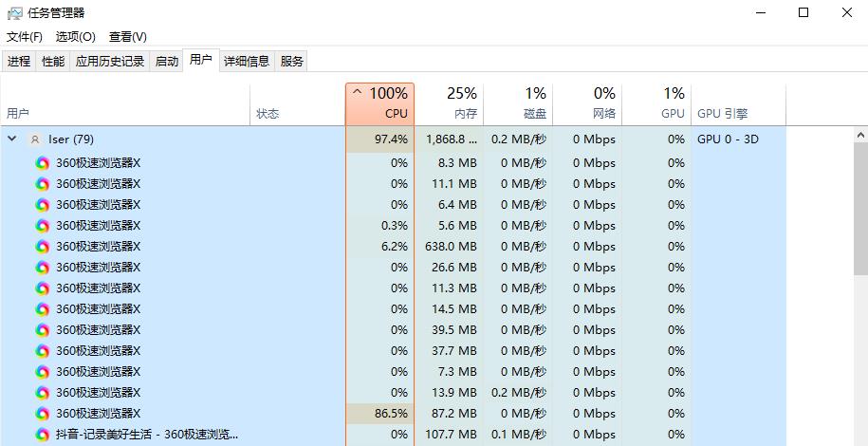Click the user avatar icon beside Iser (79)
This screenshot has width=868, height=446.
(35, 139)
